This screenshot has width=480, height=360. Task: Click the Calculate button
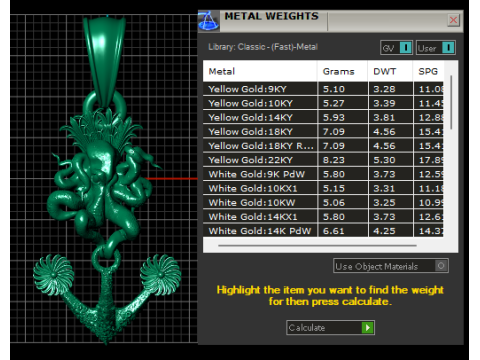click(330, 328)
